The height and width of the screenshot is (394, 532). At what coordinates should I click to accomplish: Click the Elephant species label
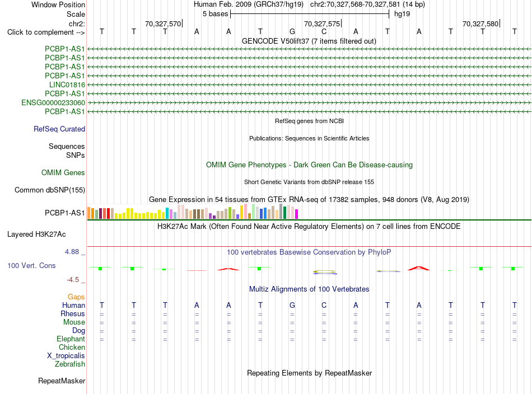click(71, 339)
